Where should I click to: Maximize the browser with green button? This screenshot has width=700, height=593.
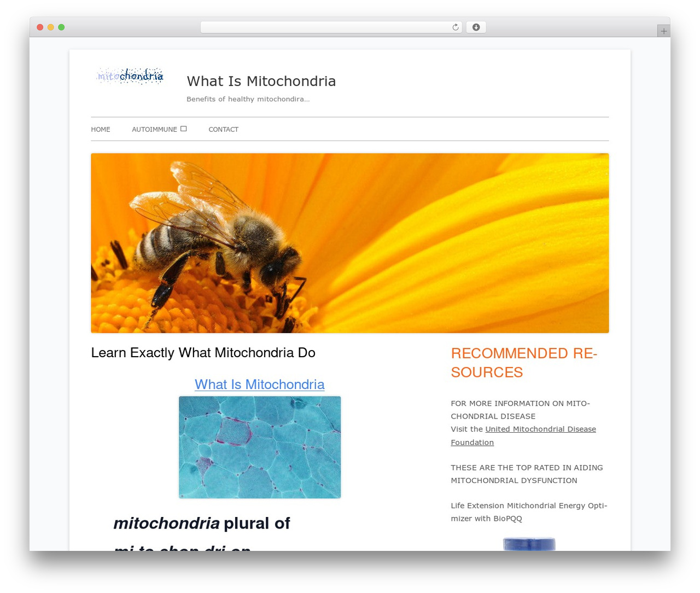[61, 27]
